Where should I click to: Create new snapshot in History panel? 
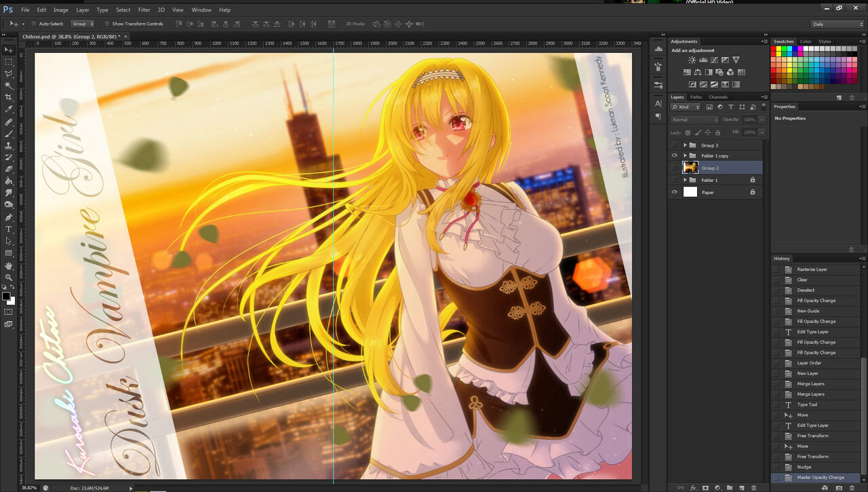839,488
